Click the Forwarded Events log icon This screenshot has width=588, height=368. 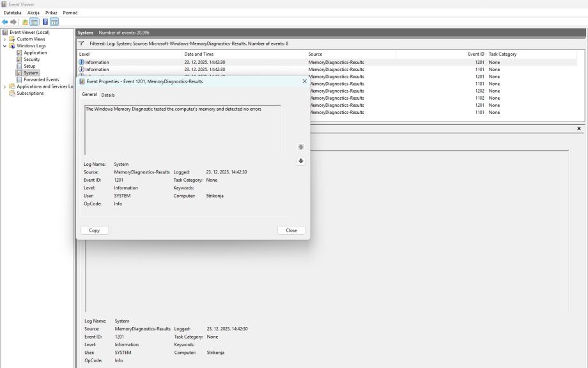coord(19,79)
